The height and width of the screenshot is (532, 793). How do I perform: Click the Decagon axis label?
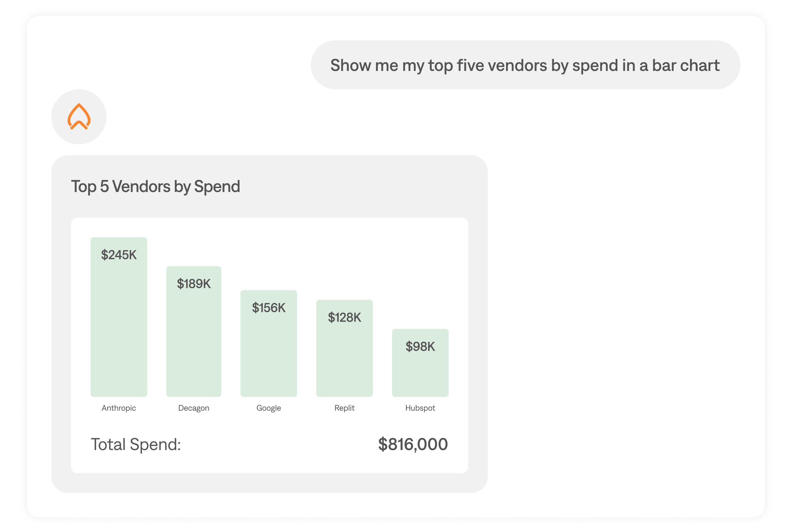pyautogui.click(x=193, y=408)
